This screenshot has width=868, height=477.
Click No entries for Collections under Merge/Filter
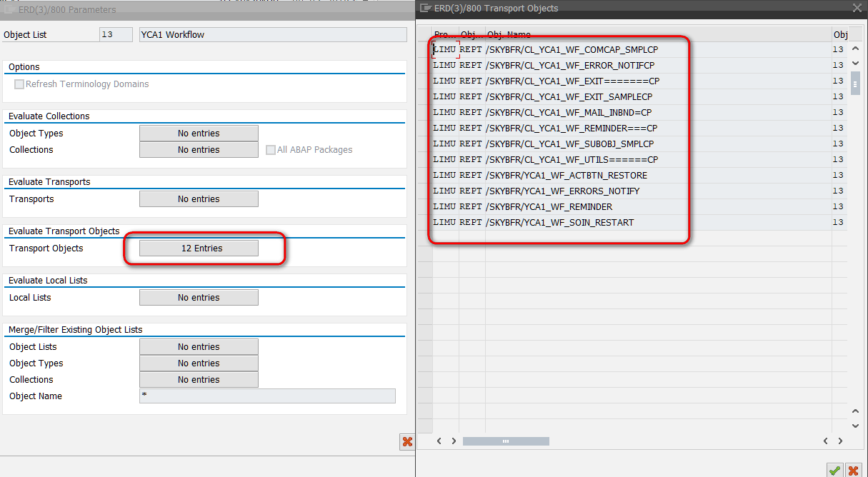[x=199, y=379]
